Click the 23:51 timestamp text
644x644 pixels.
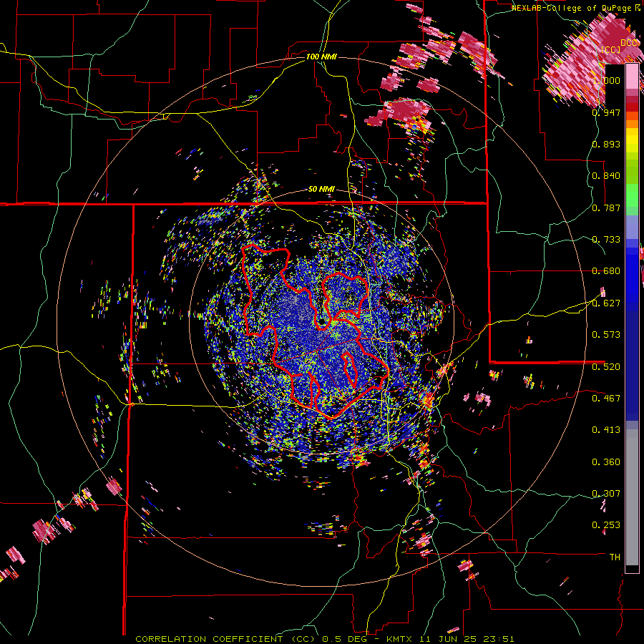pos(499,639)
